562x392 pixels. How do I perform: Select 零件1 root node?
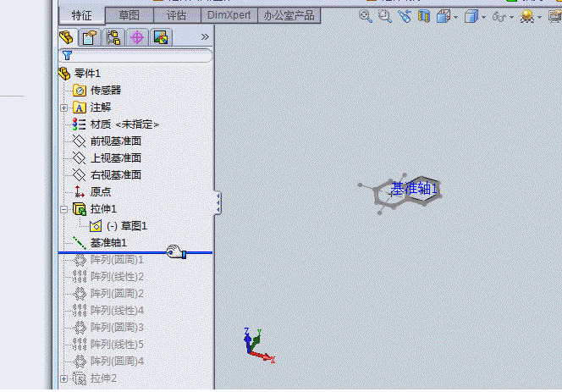(87, 74)
